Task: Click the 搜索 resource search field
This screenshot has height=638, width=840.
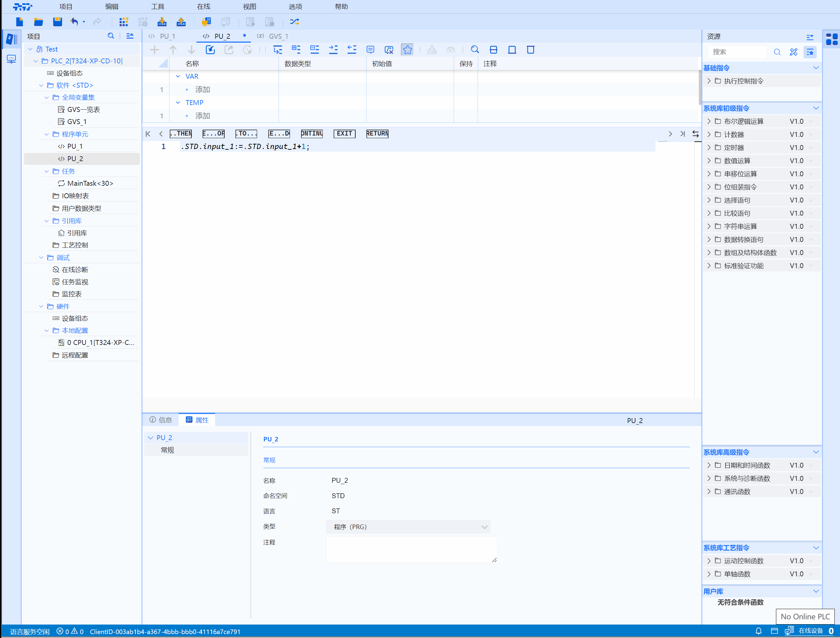Action: [x=736, y=52]
